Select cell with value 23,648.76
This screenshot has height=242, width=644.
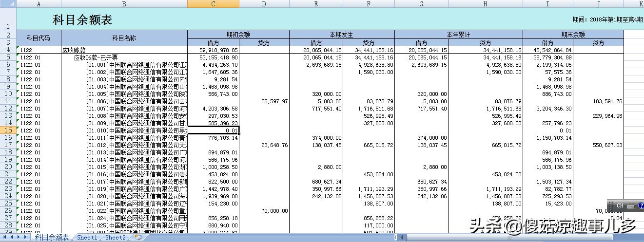(x=264, y=145)
